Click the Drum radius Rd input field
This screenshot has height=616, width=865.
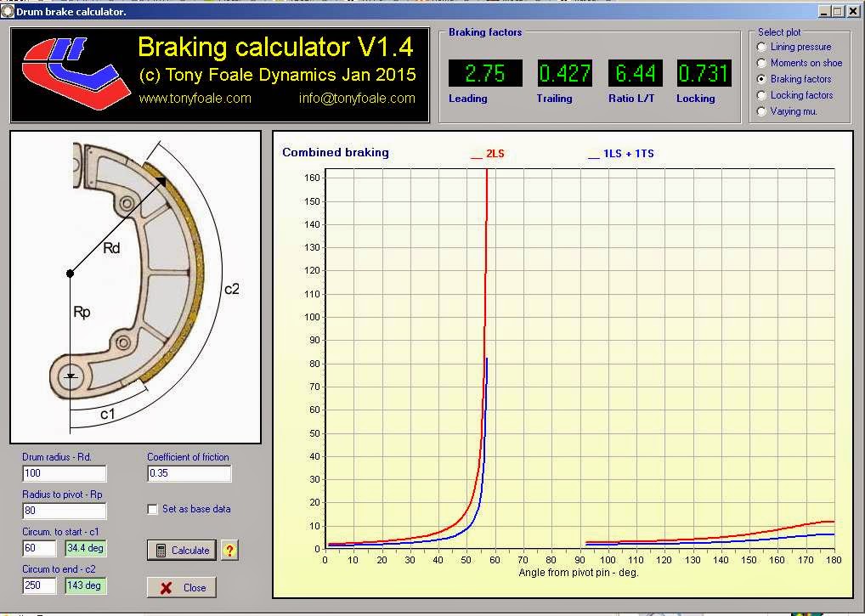65,473
